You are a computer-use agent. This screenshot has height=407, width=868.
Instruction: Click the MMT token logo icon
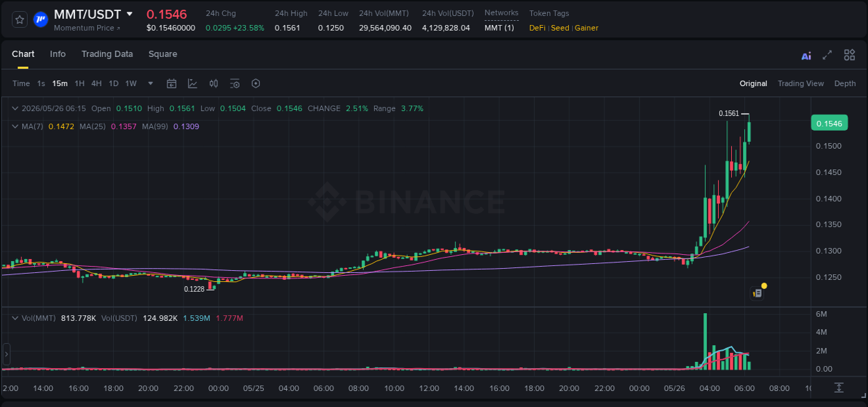pyautogui.click(x=41, y=19)
